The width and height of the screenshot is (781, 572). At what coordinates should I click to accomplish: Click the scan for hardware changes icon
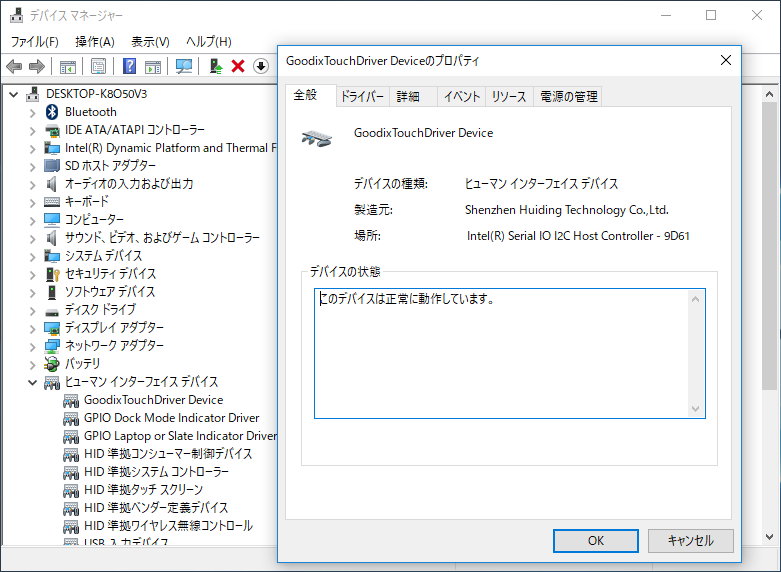(x=184, y=66)
